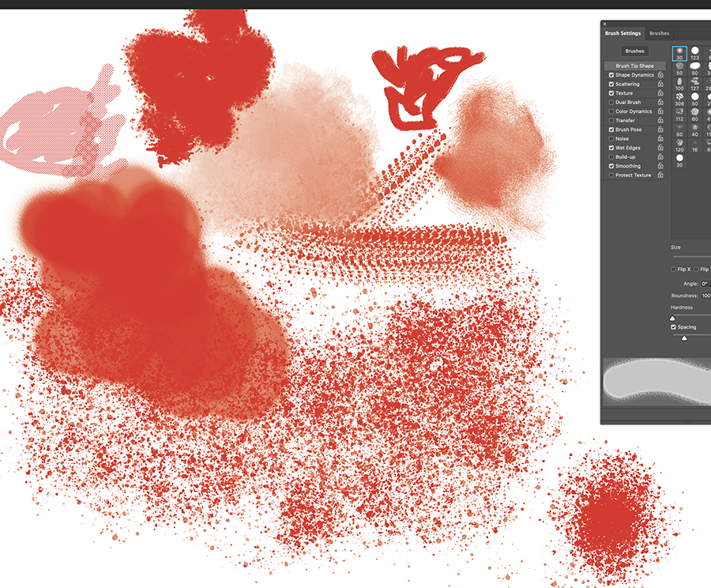Click the Spacing slider handle

coord(684,338)
